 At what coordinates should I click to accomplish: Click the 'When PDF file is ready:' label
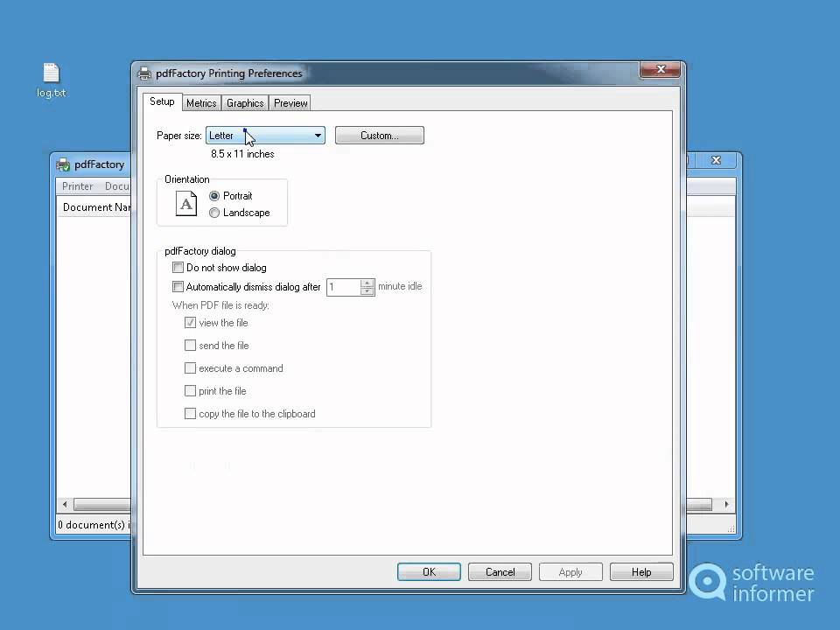pos(220,305)
